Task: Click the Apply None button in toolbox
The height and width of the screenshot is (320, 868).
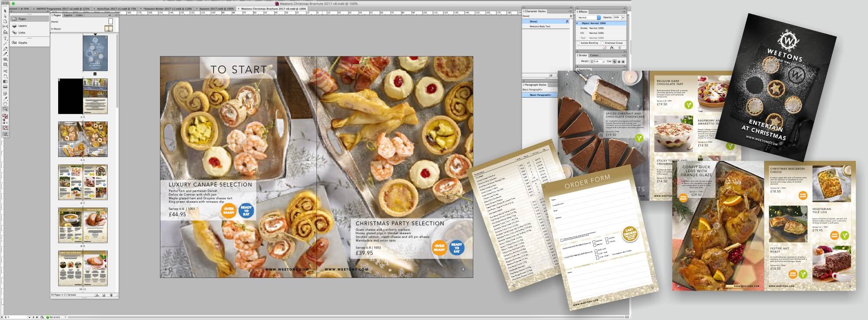Action: 5,128
